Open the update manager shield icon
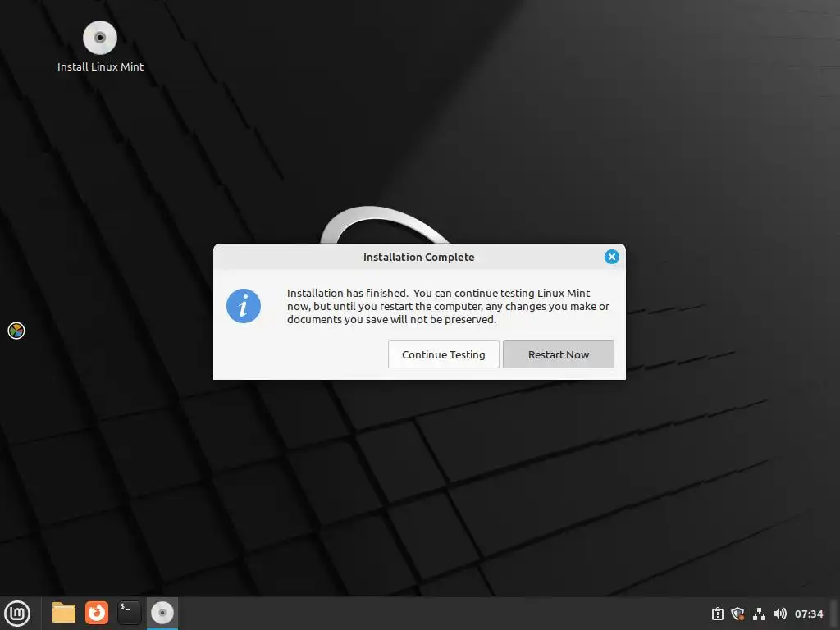This screenshot has width=840, height=630. (737, 614)
